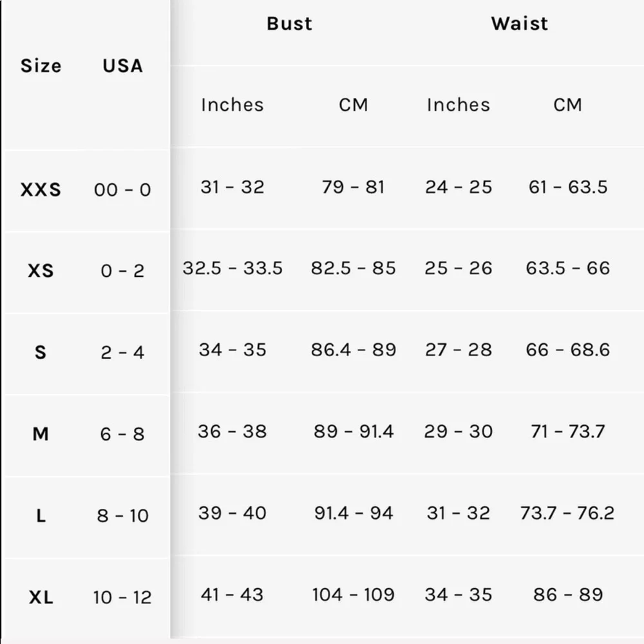Click the XXS size row label

pyautogui.click(x=41, y=190)
